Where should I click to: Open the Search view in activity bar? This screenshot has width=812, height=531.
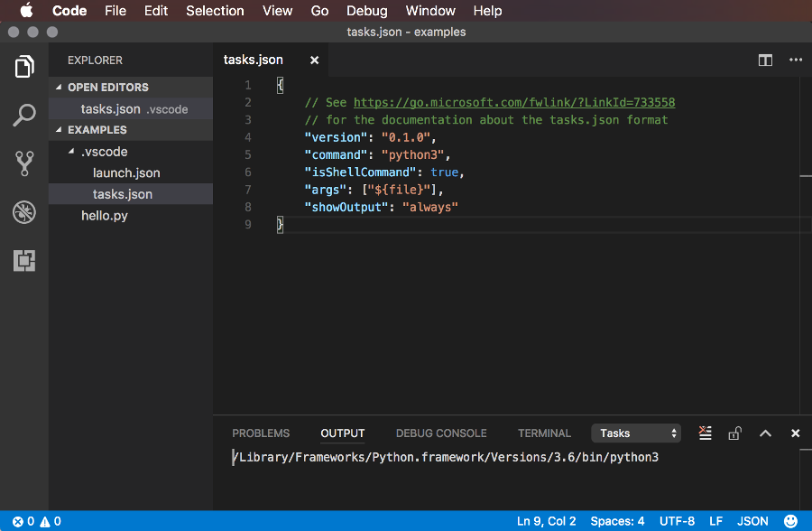(24, 115)
